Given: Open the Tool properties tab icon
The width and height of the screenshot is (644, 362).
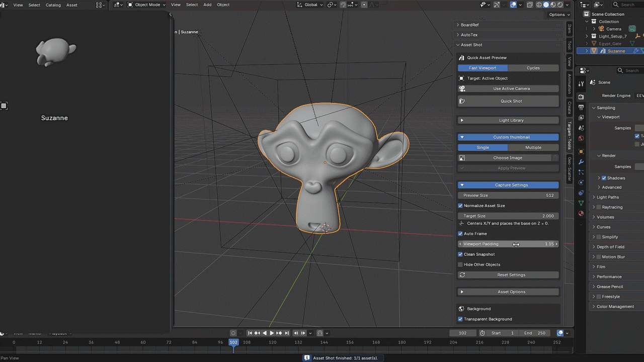Looking at the screenshot, I should pos(581,83).
